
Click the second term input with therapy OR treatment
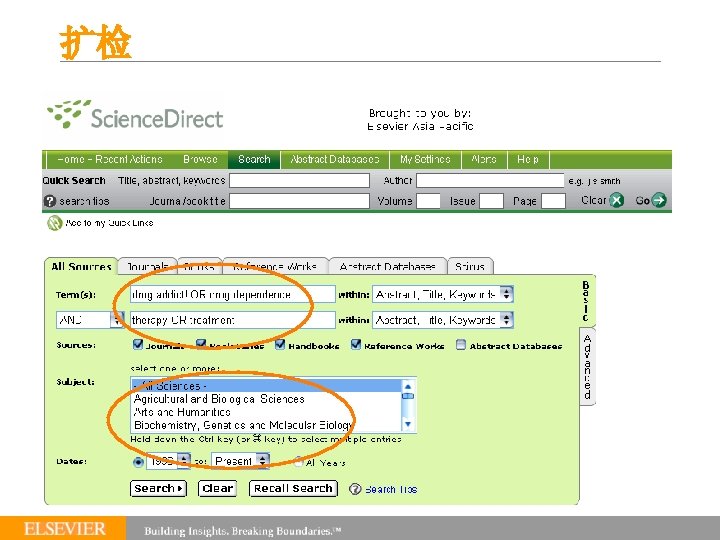point(232,320)
